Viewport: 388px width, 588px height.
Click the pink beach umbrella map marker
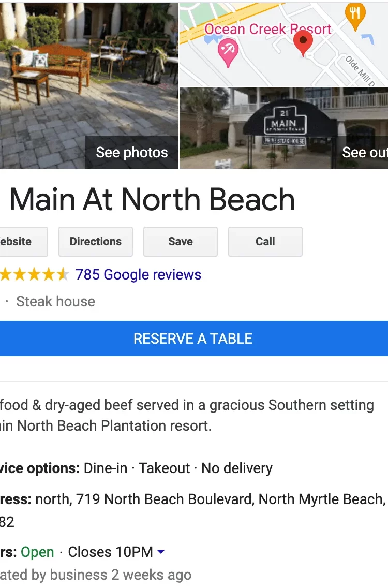(228, 52)
